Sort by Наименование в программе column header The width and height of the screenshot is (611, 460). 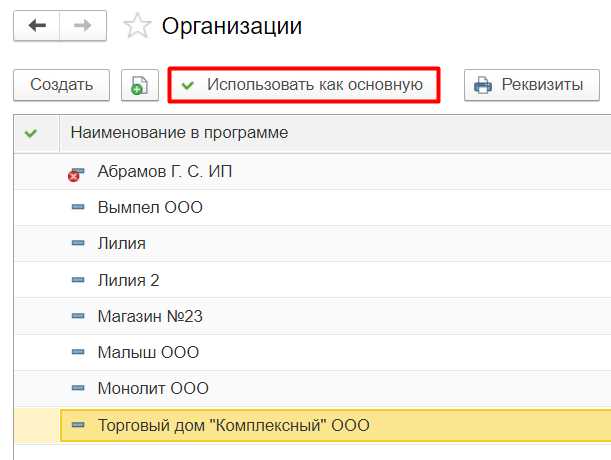coord(335,133)
